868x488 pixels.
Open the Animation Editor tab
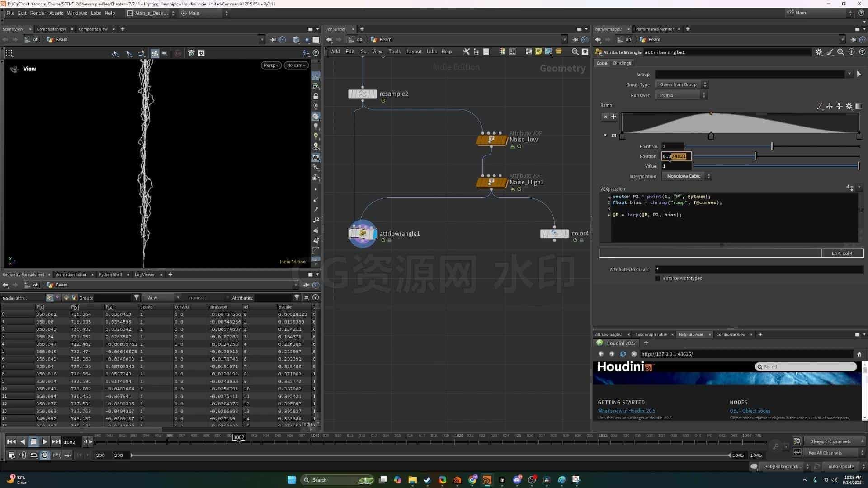coord(71,275)
